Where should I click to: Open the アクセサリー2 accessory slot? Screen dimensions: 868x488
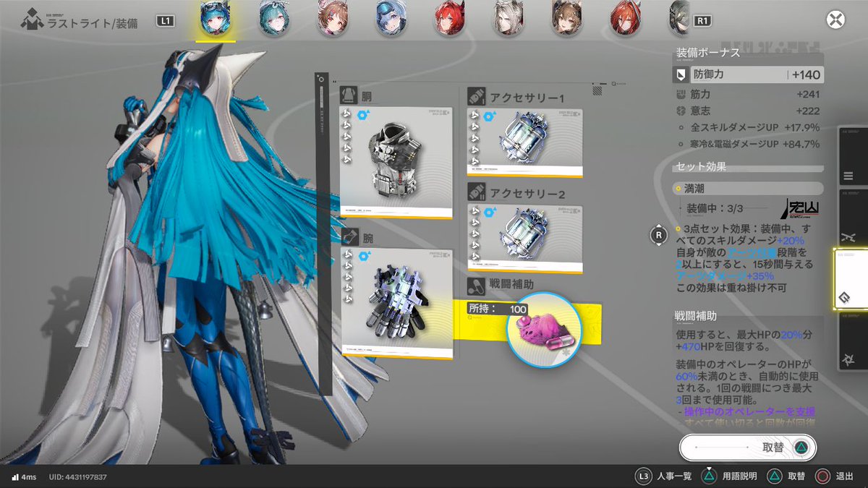pyautogui.click(x=524, y=239)
